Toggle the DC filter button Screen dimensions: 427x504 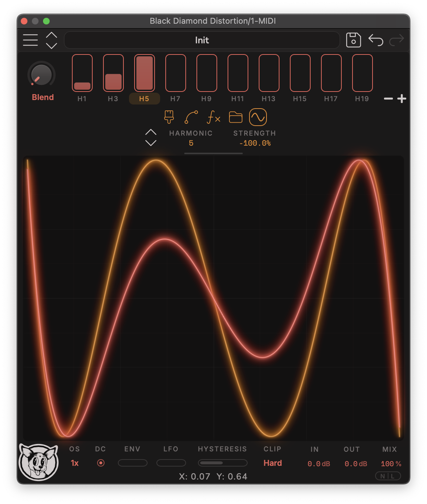coord(101,463)
